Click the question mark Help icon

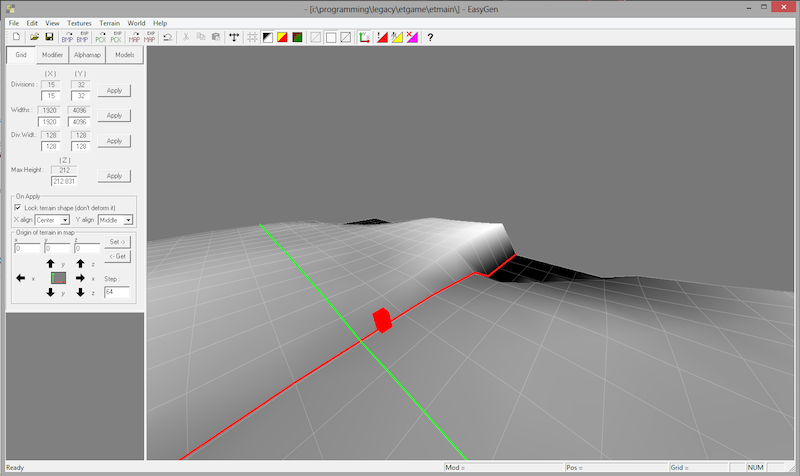430,37
